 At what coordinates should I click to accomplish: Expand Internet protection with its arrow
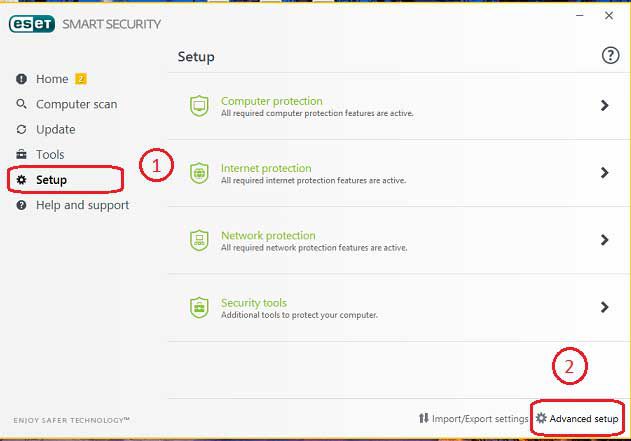604,172
